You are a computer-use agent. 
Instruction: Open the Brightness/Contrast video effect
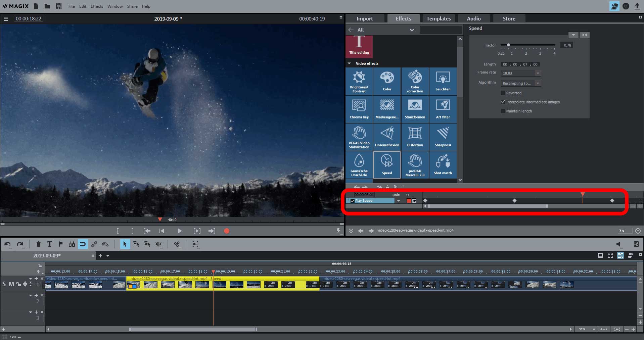[x=359, y=81]
